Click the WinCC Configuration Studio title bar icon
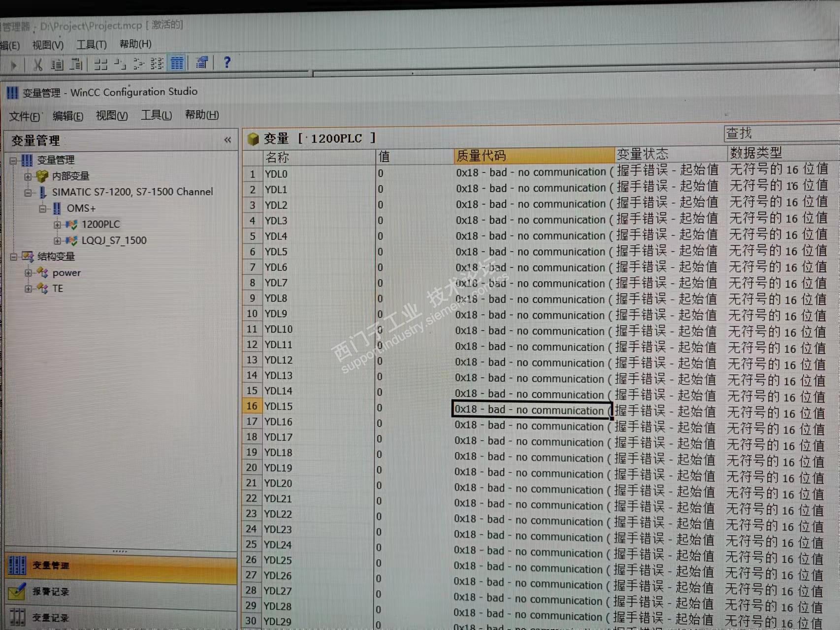This screenshot has height=630, width=840. pos(12,93)
